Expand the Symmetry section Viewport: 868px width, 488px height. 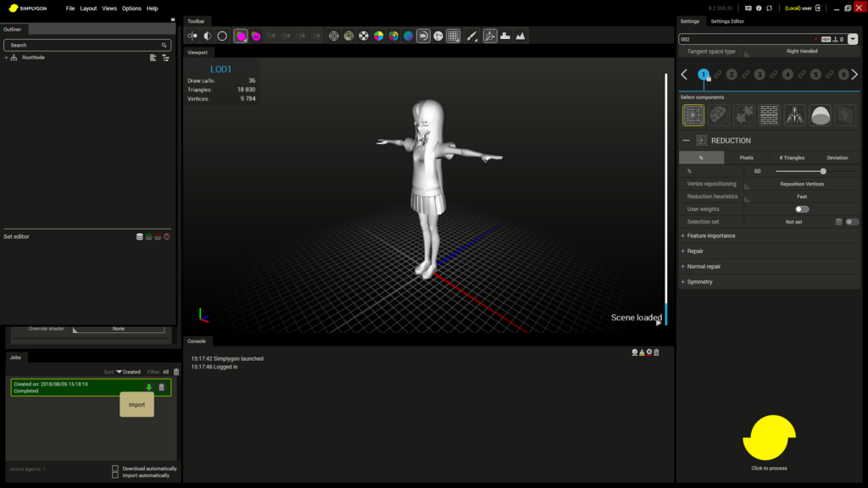pos(683,281)
